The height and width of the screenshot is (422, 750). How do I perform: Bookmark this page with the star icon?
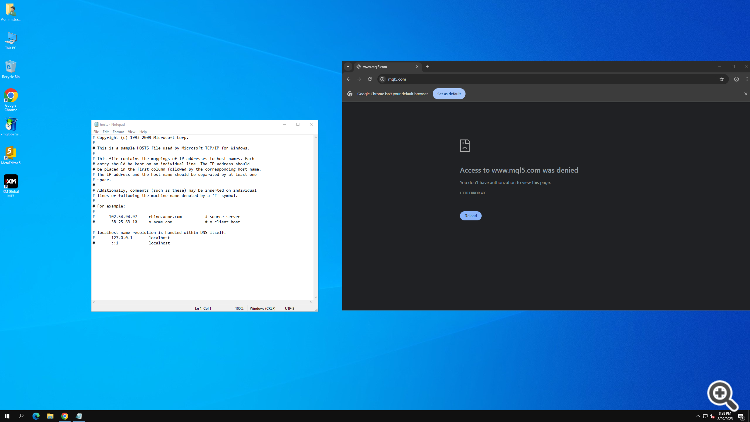tap(722, 79)
